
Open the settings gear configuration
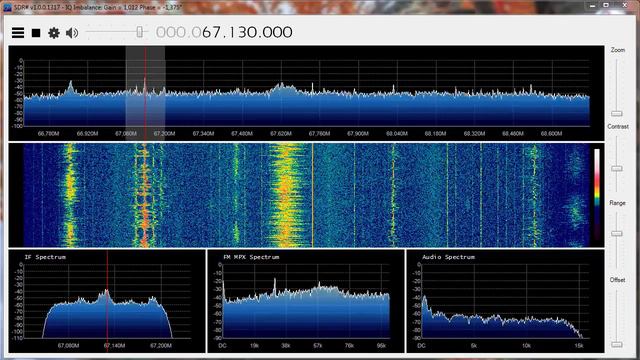(x=54, y=33)
